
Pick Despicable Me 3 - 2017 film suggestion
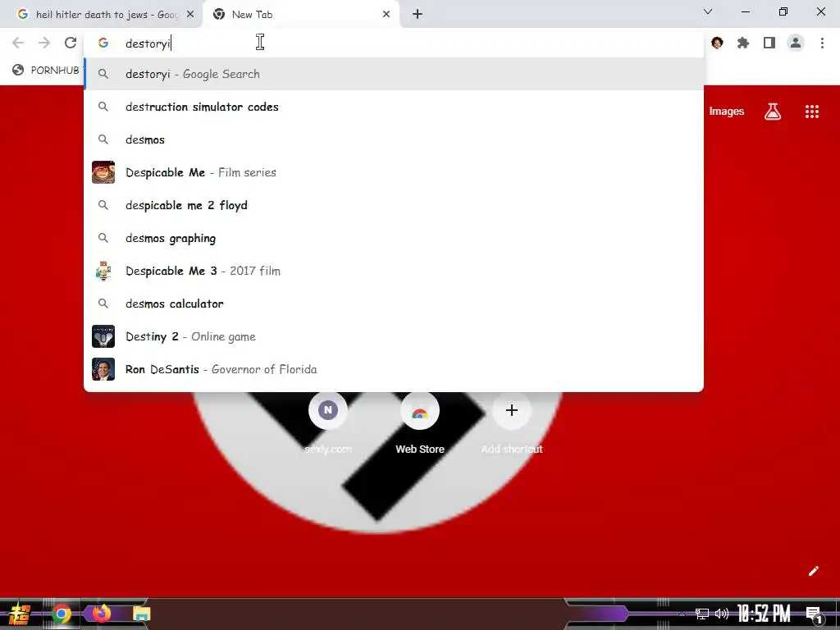click(394, 271)
